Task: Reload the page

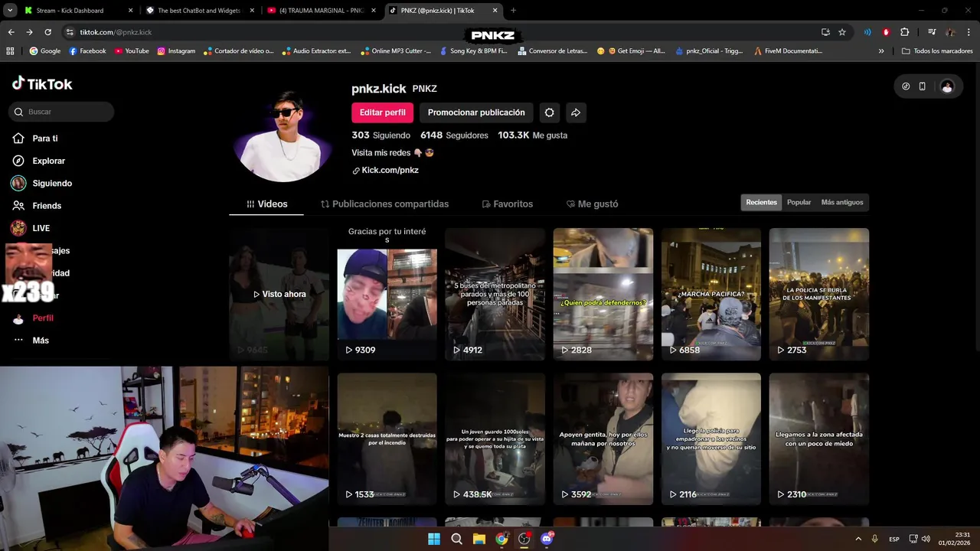Action: coord(47,32)
